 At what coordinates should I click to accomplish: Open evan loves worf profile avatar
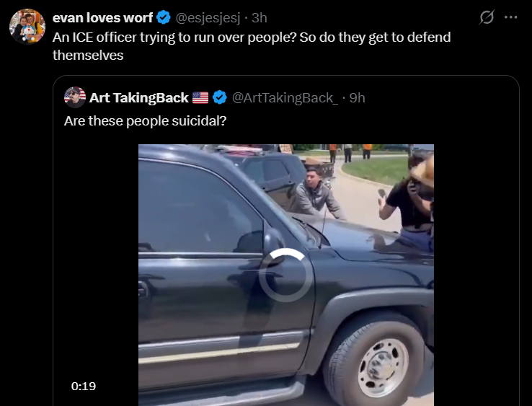[x=27, y=27]
